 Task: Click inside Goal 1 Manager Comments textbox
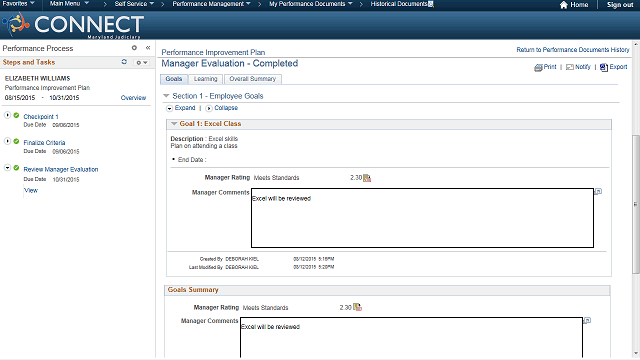point(422,218)
